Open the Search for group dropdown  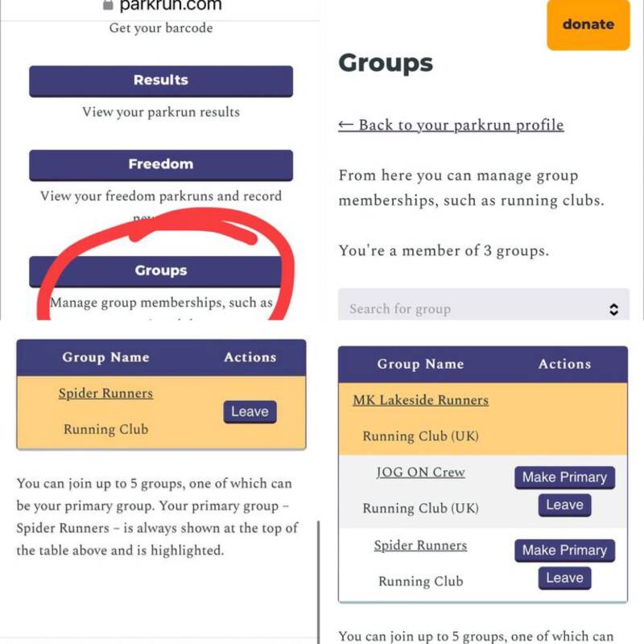pyautogui.click(x=475, y=308)
